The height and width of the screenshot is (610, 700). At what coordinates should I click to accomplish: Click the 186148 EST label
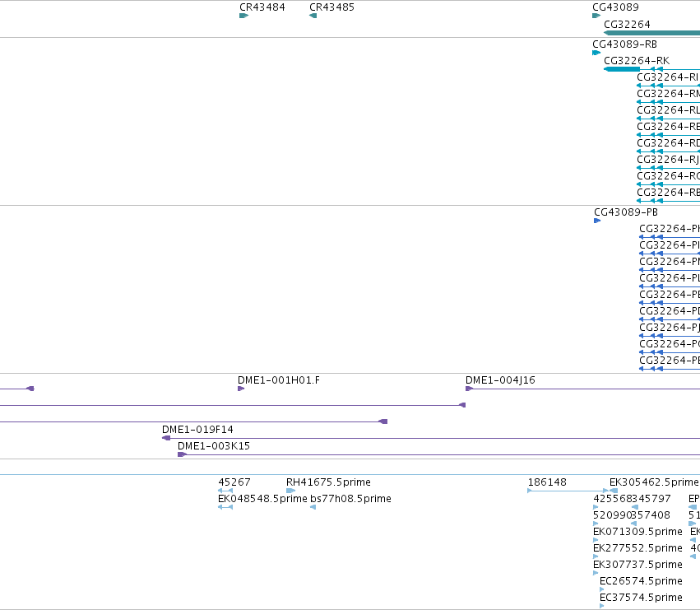pos(547,482)
